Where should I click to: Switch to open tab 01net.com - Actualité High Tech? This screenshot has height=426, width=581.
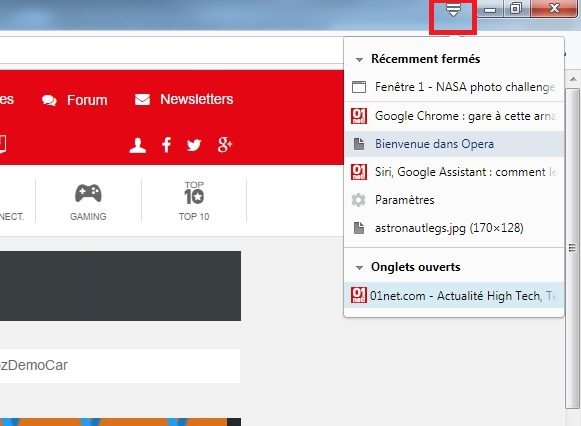point(454,295)
